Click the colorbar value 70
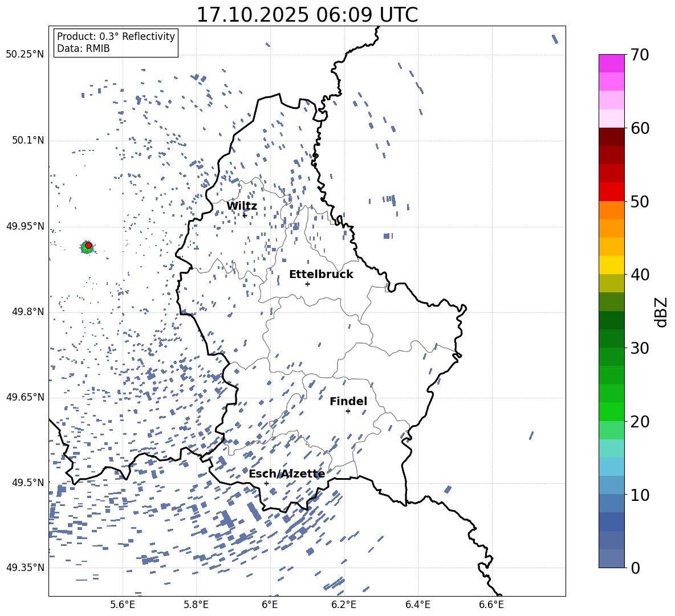Image resolution: width=675 pixels, height=616 pixels. pyautogui.click(x=640, y=55)
